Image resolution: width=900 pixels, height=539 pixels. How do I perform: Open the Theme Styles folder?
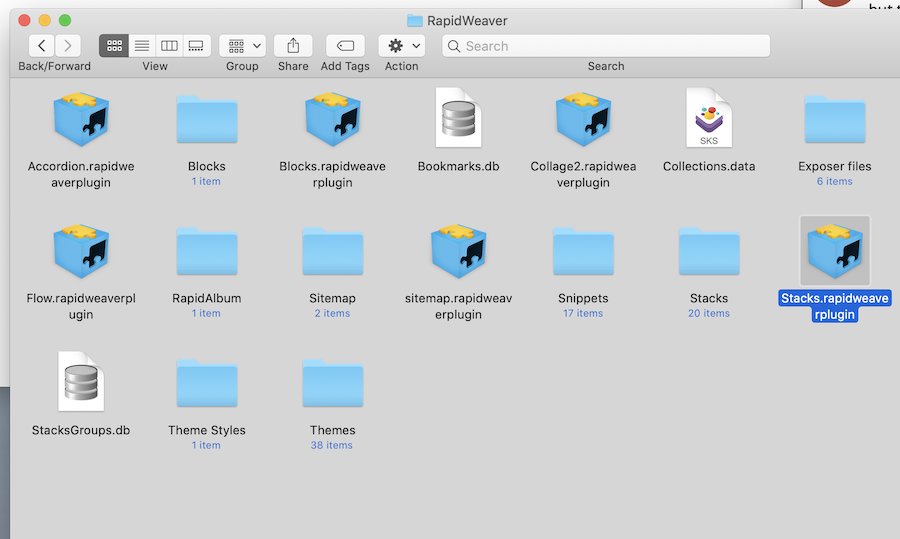207,383
